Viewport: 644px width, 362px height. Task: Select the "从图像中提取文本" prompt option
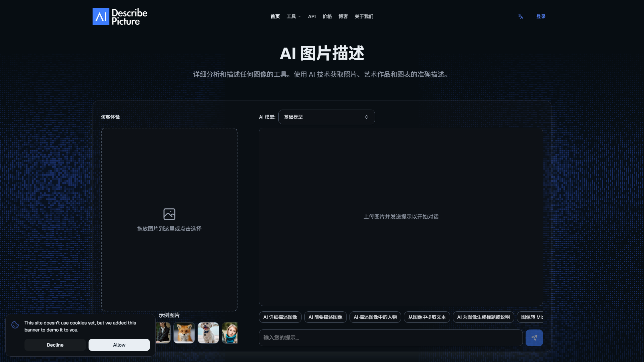427,317
